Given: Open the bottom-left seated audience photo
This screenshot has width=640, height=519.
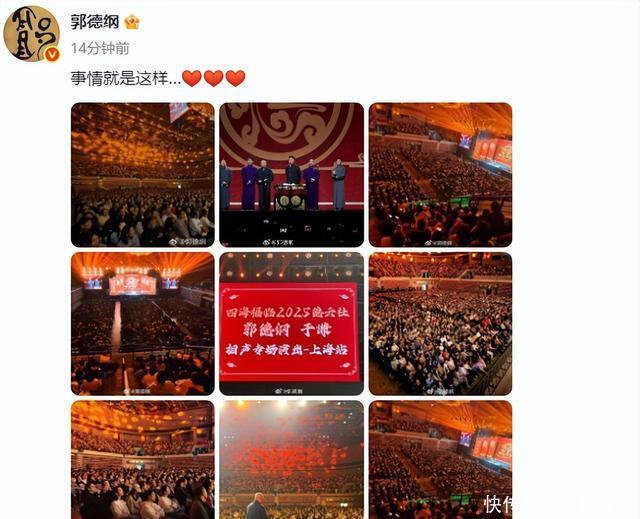Looking at the screenshot, I should pos(142,460).
